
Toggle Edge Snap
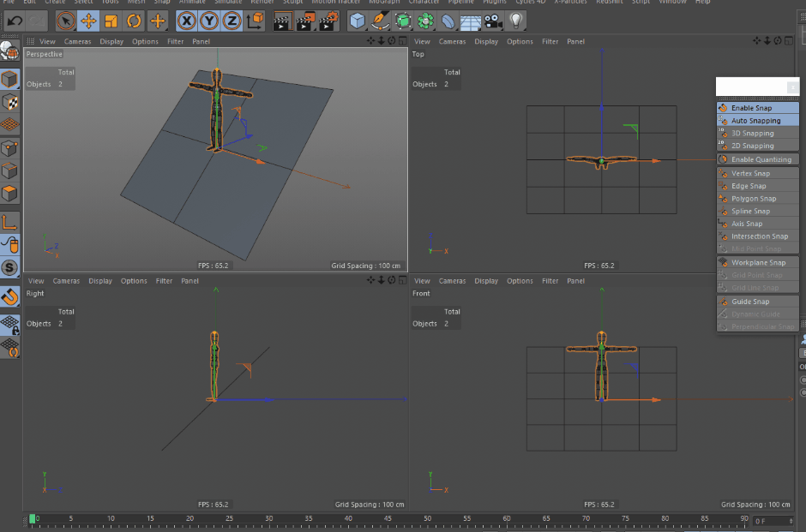coord(758,186)
